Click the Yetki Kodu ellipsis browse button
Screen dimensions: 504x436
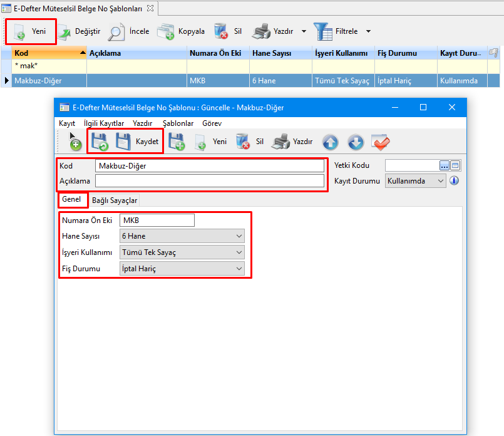pyautogui.click(x=445, y=165)
